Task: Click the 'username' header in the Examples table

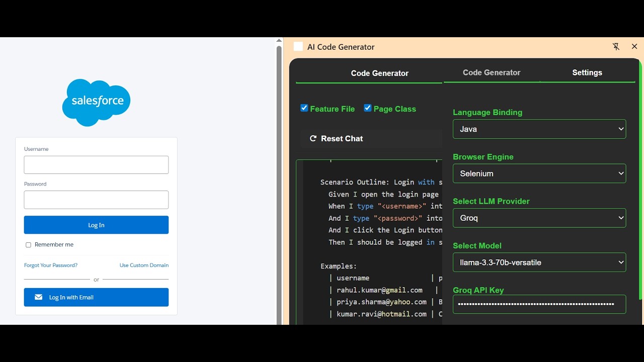Action: coord(353,278)
